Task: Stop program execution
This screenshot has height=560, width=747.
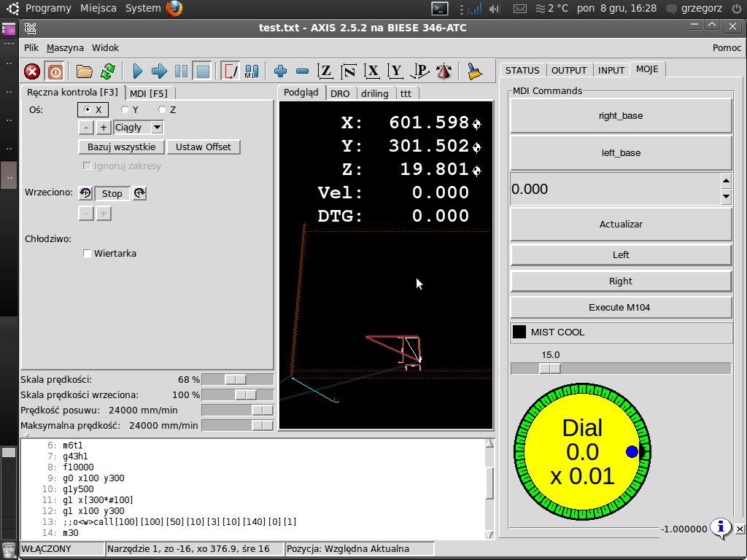Action: (203, 72)
